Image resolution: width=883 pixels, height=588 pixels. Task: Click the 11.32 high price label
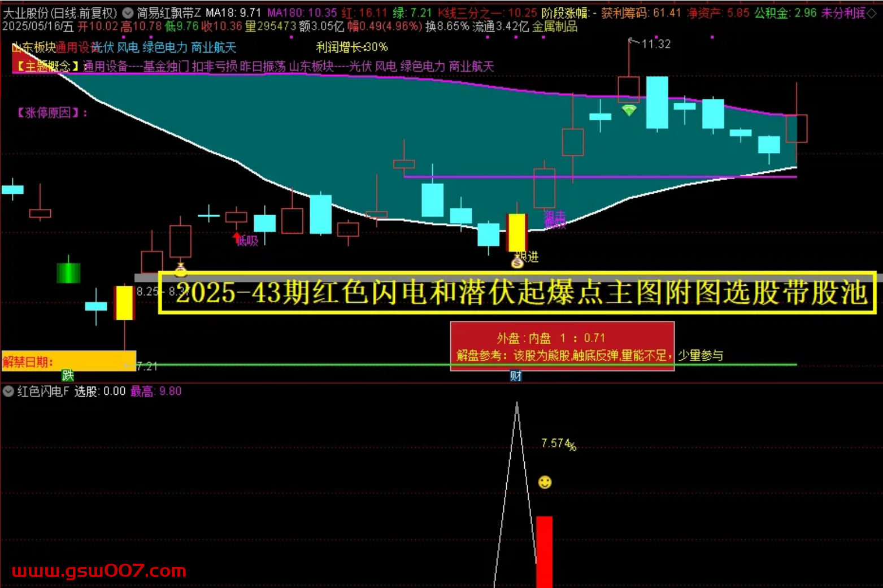[x=655, y=44]
